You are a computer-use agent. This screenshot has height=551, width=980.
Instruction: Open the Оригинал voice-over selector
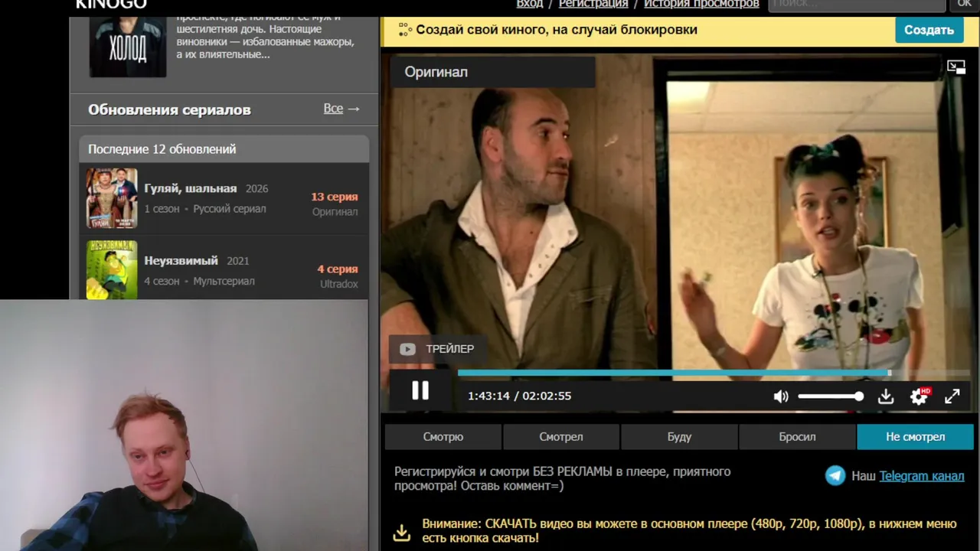[x=493, y=72]
